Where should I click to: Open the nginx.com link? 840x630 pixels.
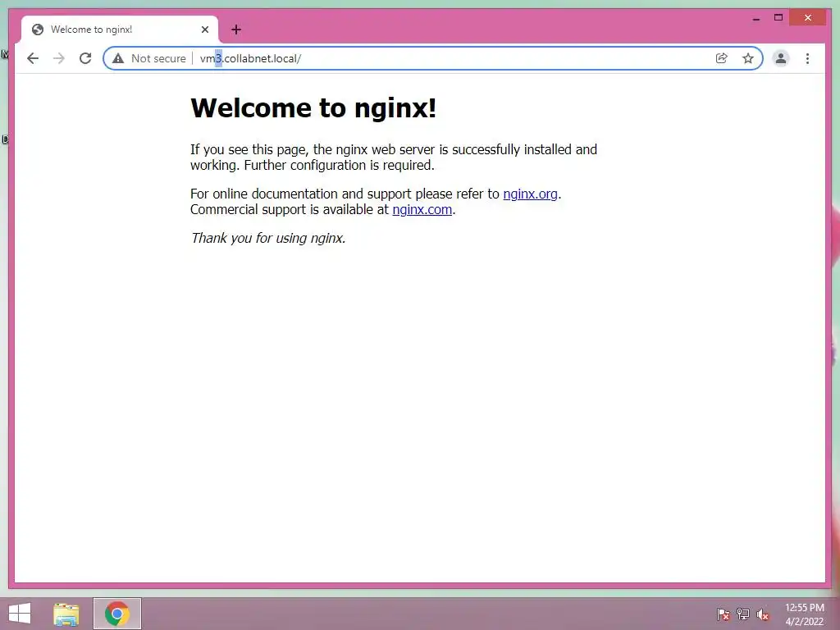click(x=422, y=209)
